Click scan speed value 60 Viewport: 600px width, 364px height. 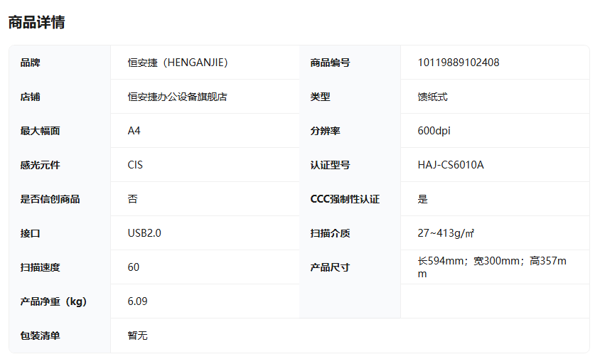click(x=134, y=267)
